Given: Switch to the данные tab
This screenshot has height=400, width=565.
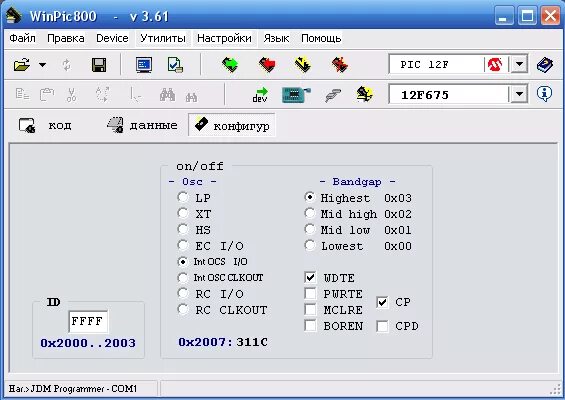Looking at the screenshot, I should (142, 125).
